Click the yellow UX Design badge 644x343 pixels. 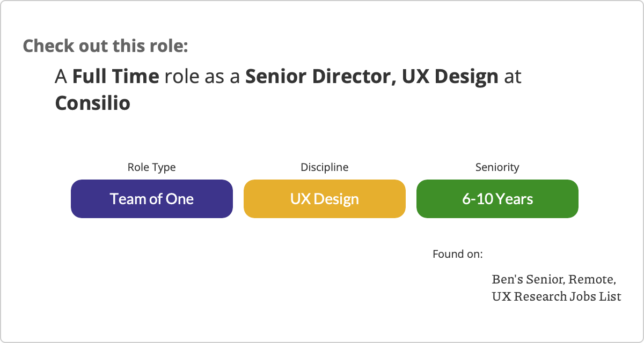324,199
